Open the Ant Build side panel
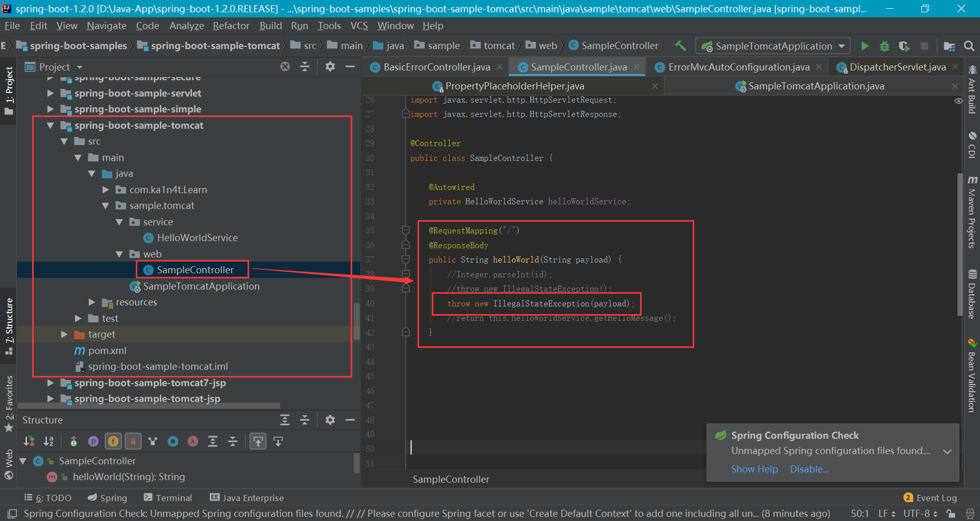The width and height of the screenshot is (980, 521). click(972, 89)
